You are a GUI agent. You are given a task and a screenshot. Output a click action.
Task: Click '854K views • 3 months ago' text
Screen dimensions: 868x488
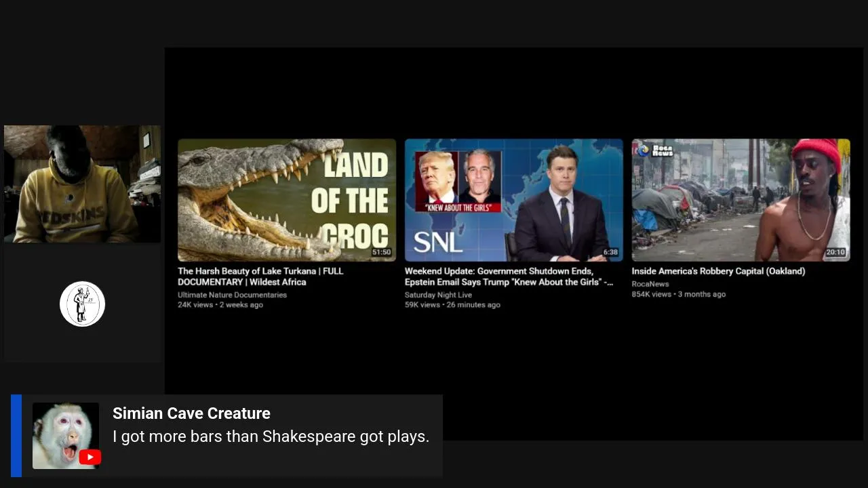click(x=679, y=294)
